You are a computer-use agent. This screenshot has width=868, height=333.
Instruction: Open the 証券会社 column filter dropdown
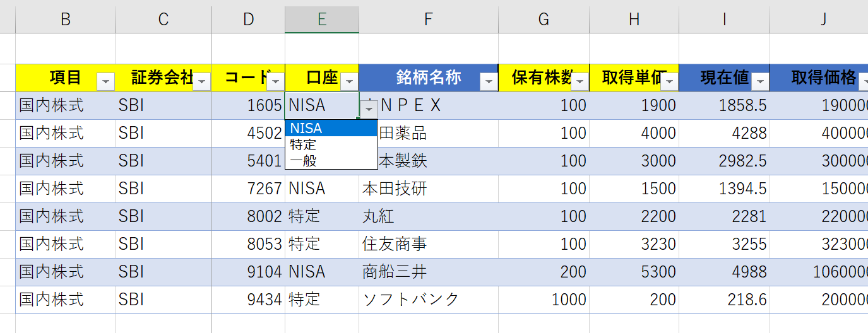202,81
